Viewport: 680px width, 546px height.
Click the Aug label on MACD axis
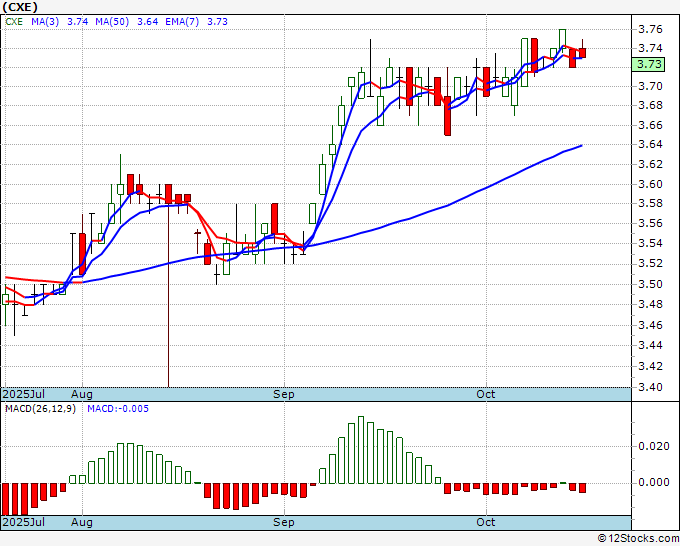(x=82, y=522)
